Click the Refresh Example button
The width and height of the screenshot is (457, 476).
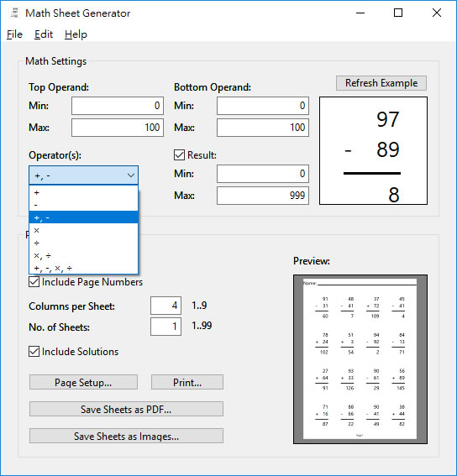coord(381,83)
